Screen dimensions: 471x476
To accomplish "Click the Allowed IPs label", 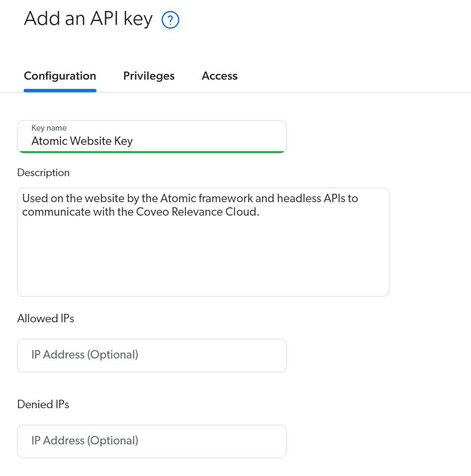I will [x=45, y=318].
